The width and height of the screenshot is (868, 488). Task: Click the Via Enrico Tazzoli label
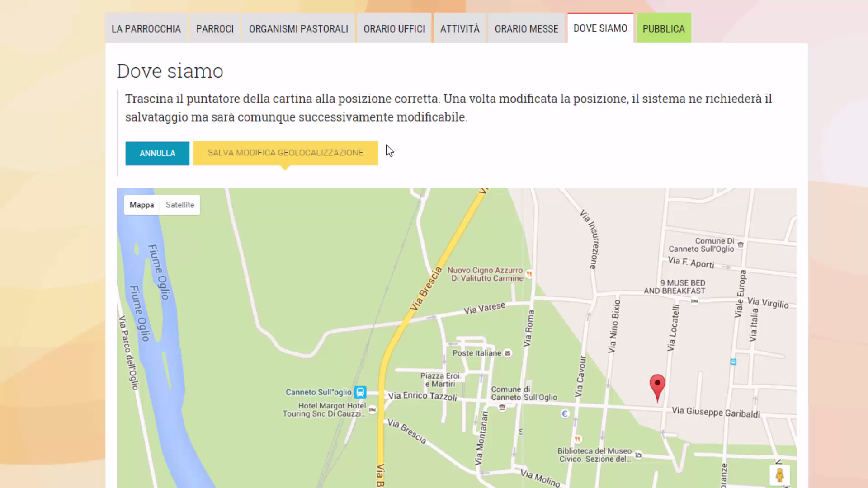(x=423, y=396)
